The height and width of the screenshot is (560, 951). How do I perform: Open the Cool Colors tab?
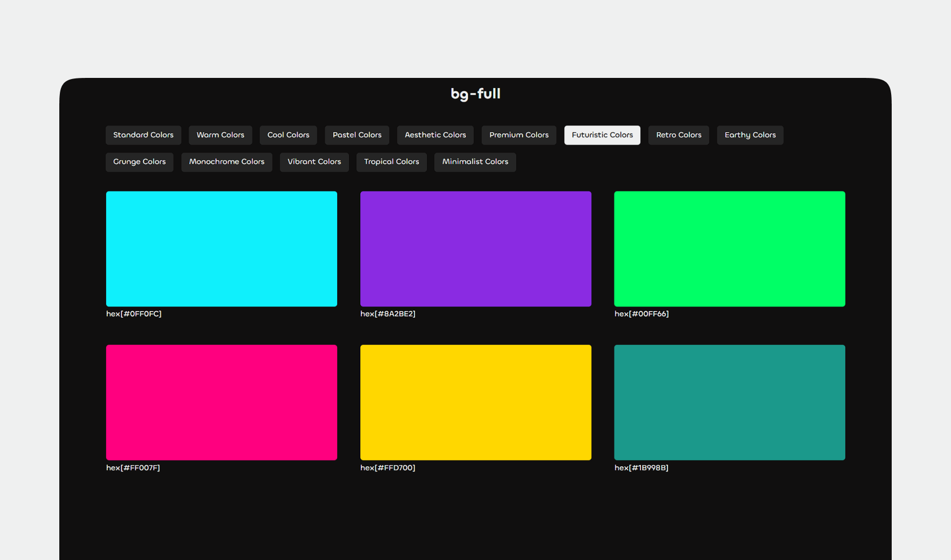pos(288,135)
